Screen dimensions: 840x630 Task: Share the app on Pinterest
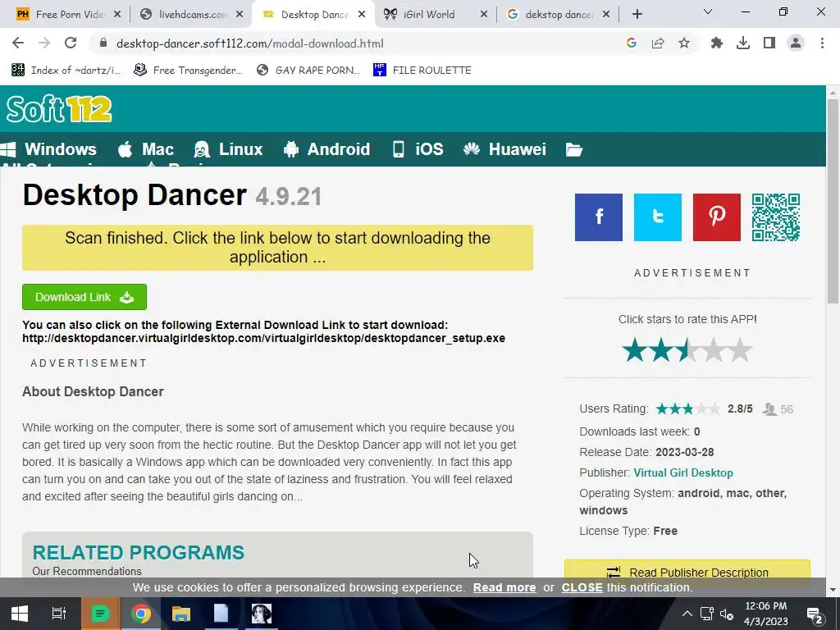coord(716,217)
